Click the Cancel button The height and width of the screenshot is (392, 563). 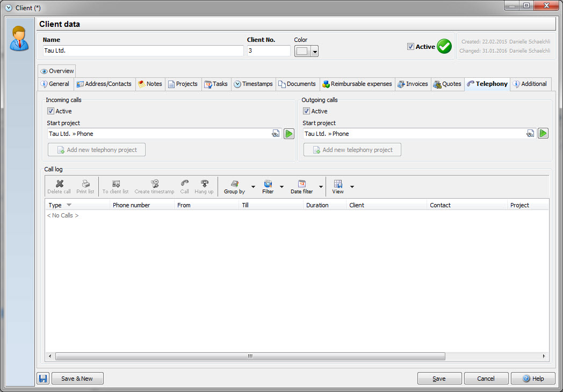pos(486,379)
